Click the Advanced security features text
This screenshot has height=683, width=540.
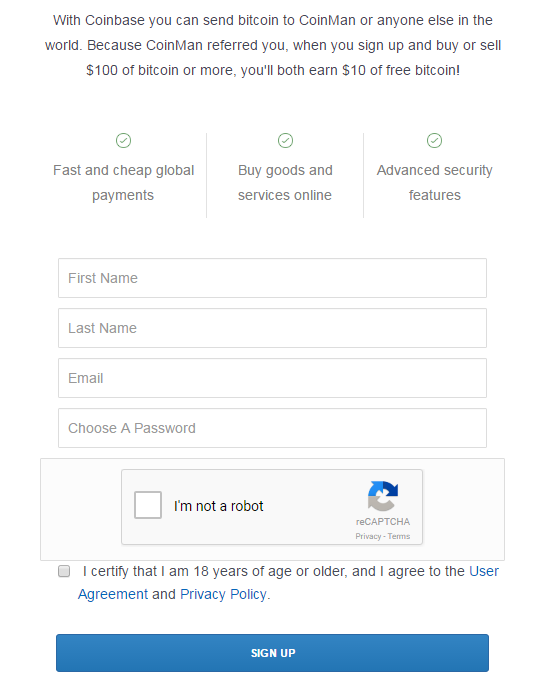(435, 183)
